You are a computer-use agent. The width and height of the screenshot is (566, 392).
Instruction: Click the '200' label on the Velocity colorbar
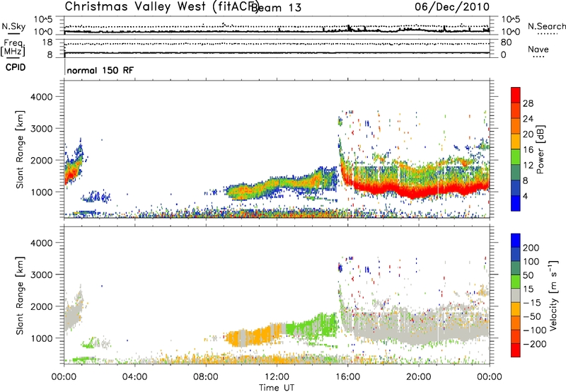tap(531, 248)
